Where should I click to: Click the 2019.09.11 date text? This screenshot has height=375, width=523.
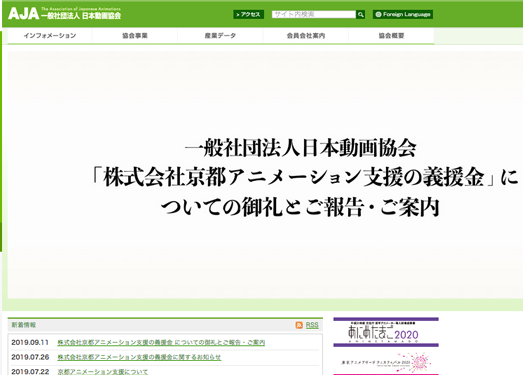point(30,343)
